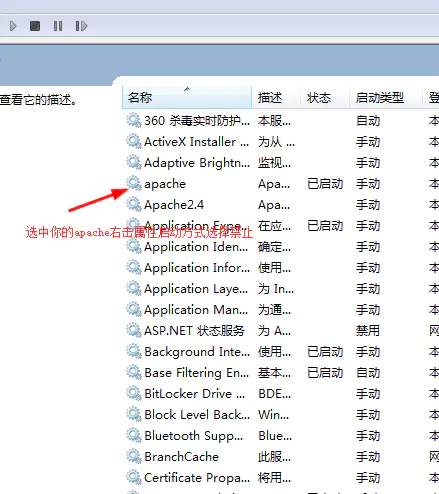439x494 pixels.
Task: Sort list by the 状态 column header
Action: [x=325, y=97]
